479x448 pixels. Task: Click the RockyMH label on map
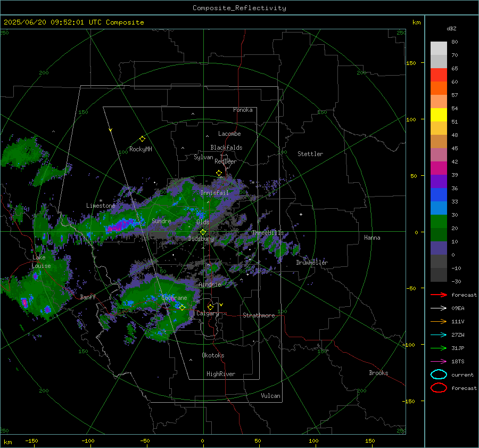pyautogui.click(x=141, y=149)
